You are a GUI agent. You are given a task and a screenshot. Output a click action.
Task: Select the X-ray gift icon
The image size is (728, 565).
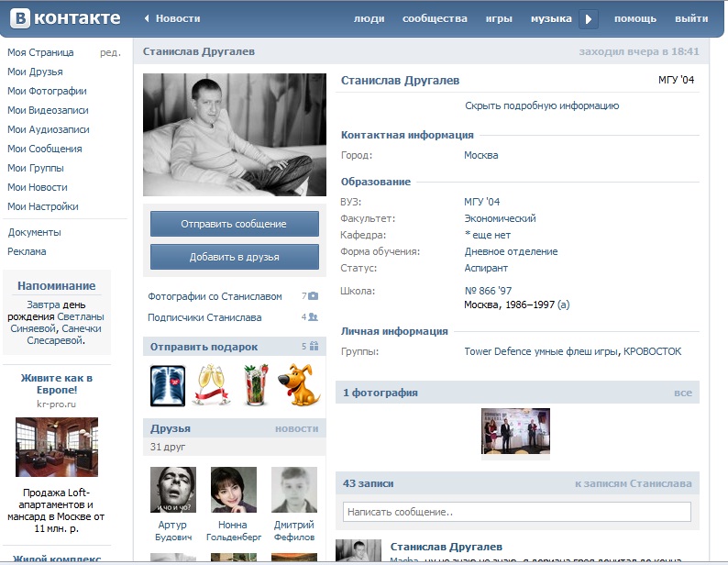[168, 386]
